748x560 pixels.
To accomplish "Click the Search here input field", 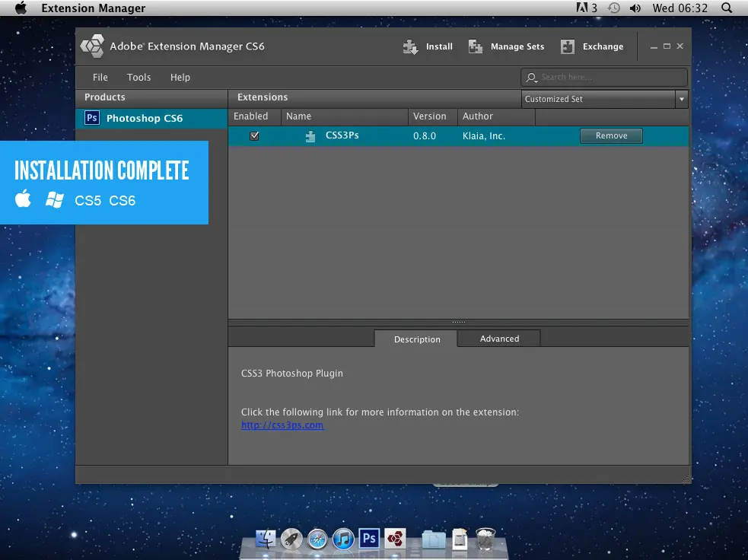I will pos(604,78).
